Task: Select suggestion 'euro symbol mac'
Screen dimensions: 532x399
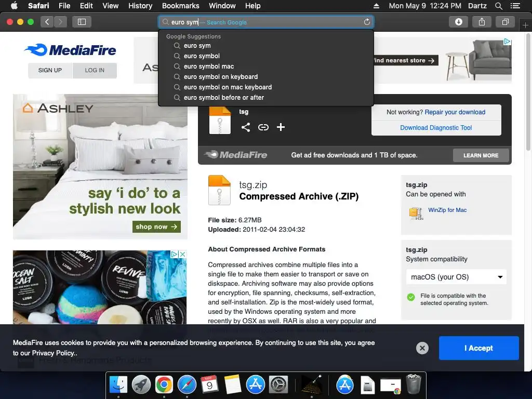Action: click(x=266, y=66)
